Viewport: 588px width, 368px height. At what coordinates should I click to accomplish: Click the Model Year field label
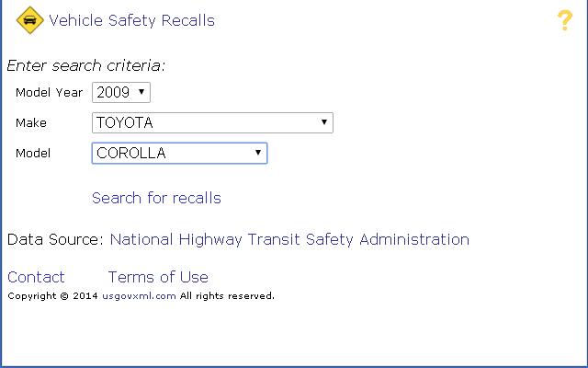click(x=49, y=93)
